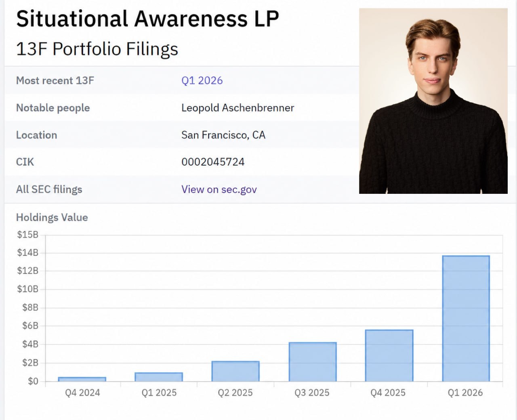
Task: Click the $14B y-axis label
Action: [x=27, y=253]
